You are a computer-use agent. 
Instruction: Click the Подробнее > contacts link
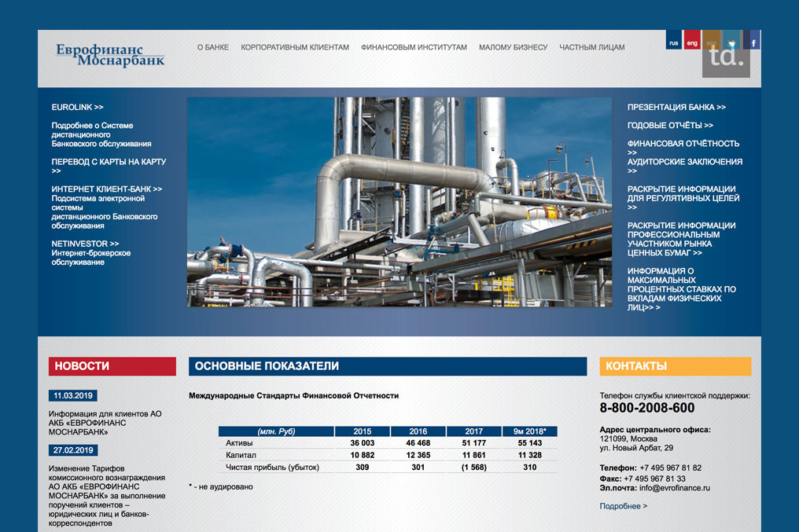tap(623, 506)
